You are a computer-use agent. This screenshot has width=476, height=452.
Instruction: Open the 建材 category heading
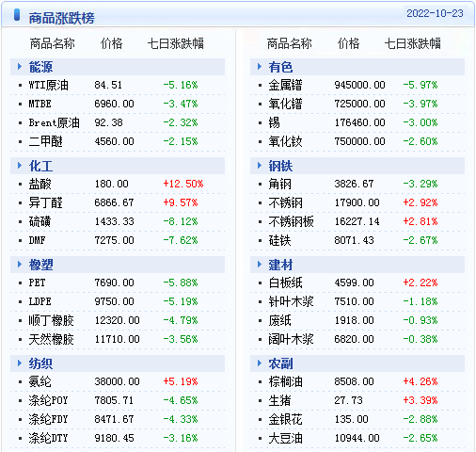pyautogui.click(x=280, y=265)
